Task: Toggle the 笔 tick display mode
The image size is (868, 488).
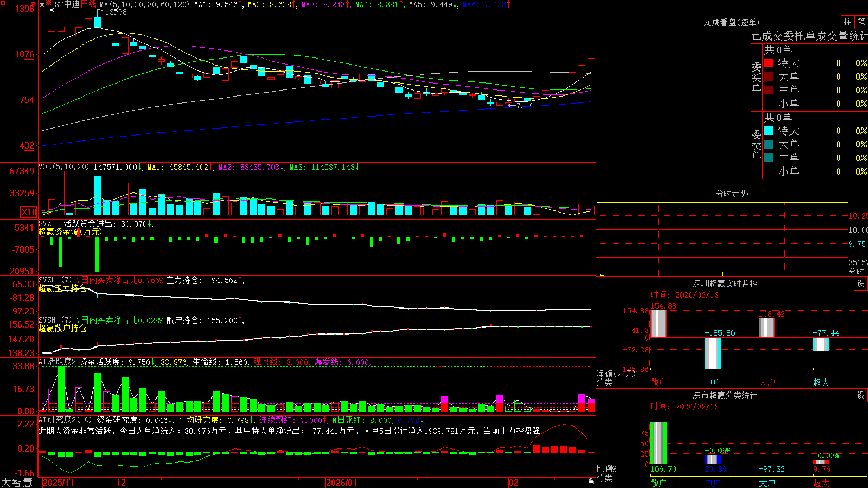Action: [x=861, y=22]
